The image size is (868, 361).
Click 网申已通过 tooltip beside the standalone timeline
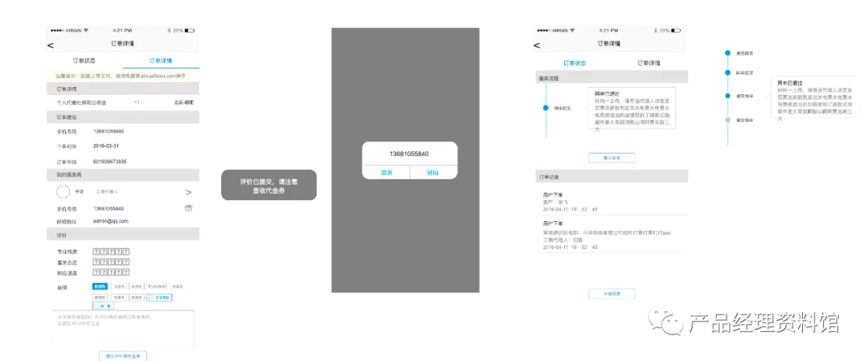[815, 98]
